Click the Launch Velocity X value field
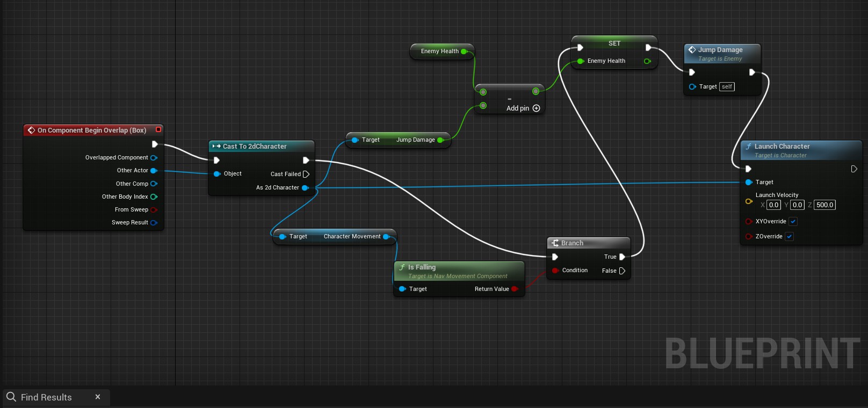Image resolution: width=868 pixels, height=408 pixels. pos(773,205)
